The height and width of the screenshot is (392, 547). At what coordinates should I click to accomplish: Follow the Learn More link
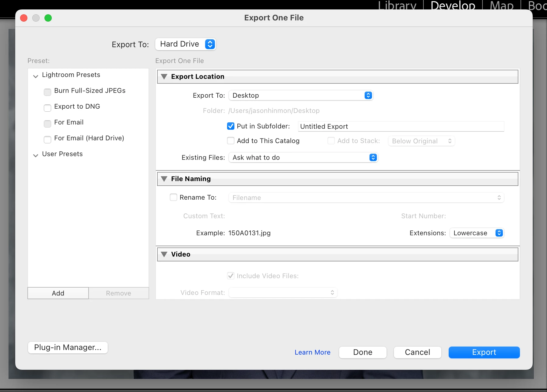coord(313,352)
